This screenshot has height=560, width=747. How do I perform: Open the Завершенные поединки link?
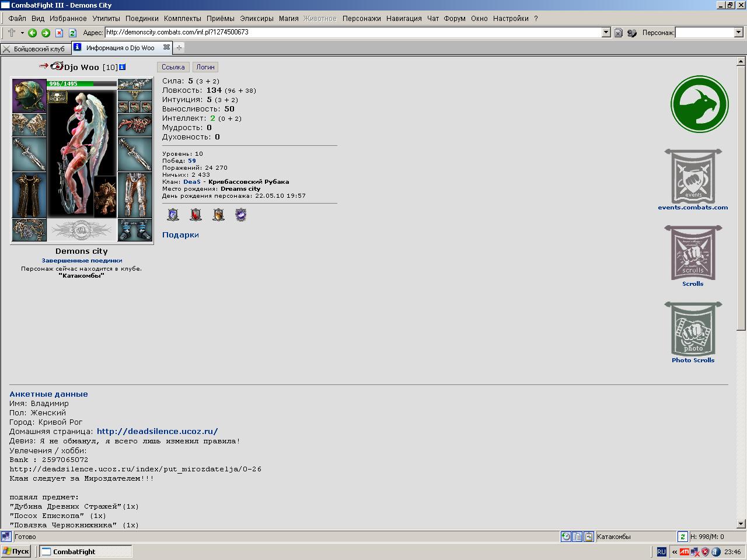coord(82,261)
